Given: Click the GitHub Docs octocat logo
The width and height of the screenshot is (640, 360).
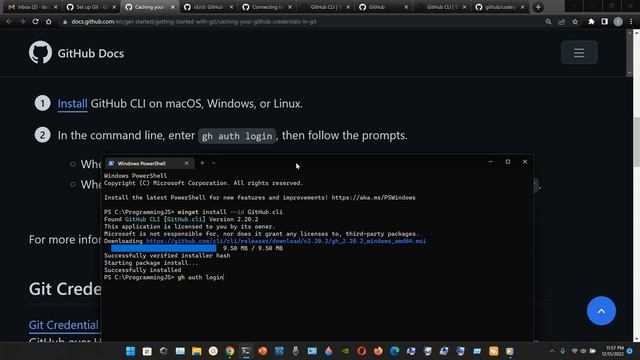Looking at the screenshot, I should click(40, 52).
